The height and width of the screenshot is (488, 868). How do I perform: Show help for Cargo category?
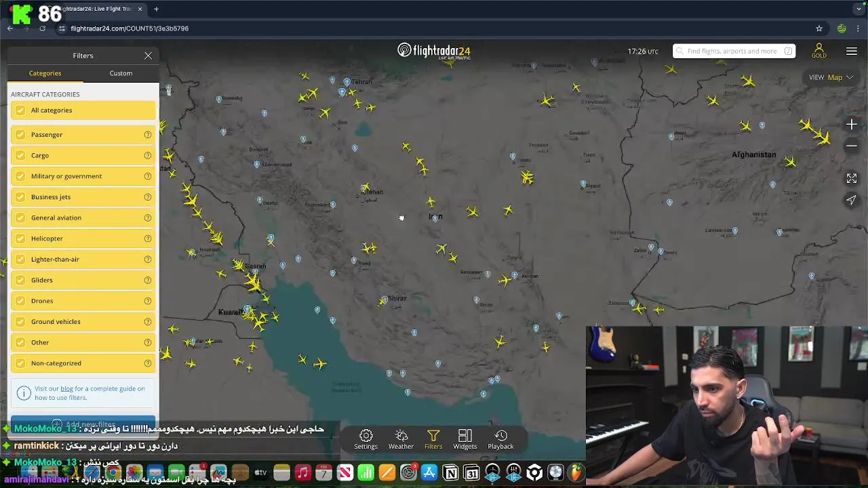coord(147,155)
